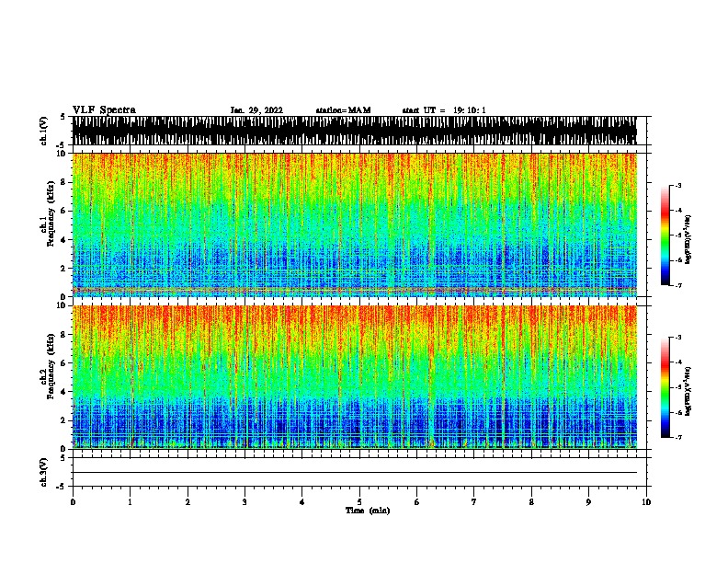Click time axis tick label "4"
Screen dimensions: 728x563
[302, 502]
